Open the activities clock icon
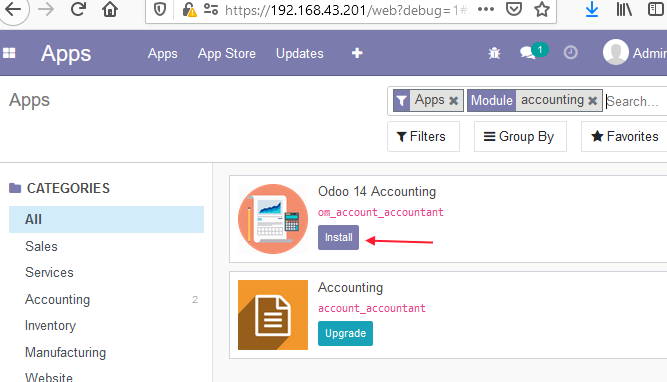This screenshot has width=667, height=382. (x=570, y=53)
